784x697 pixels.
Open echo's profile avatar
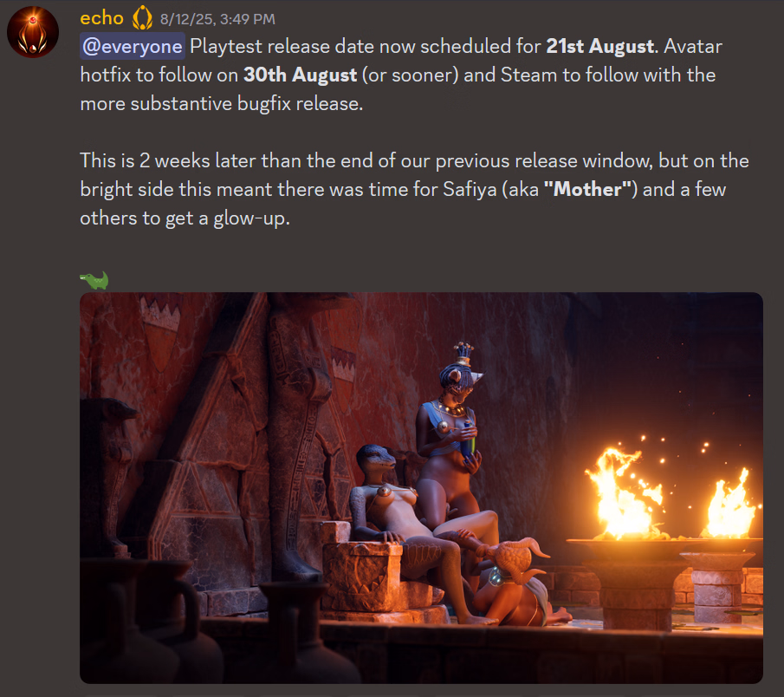[x=33, y=31]
